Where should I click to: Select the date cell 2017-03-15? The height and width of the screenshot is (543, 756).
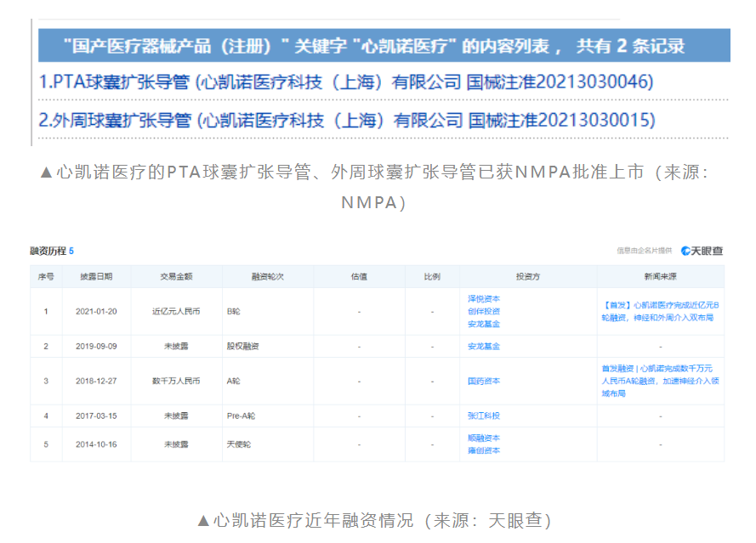[x=96, y=416]
